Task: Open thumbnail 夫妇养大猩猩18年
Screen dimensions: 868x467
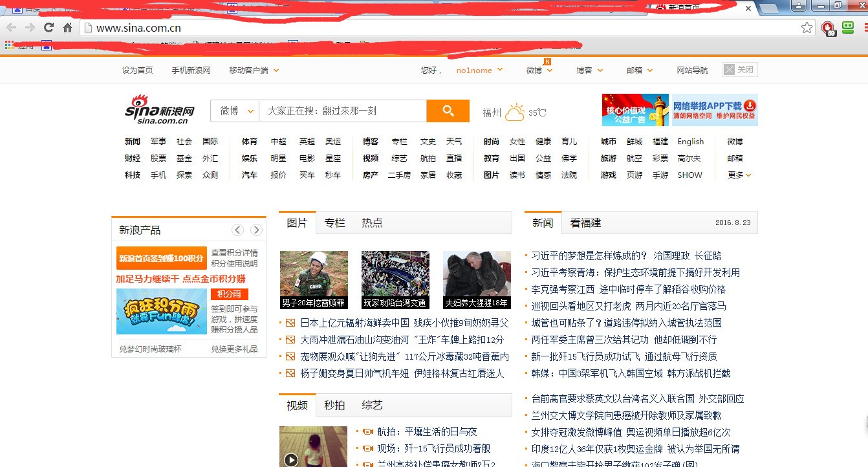Action: click(x=477, y=280)
